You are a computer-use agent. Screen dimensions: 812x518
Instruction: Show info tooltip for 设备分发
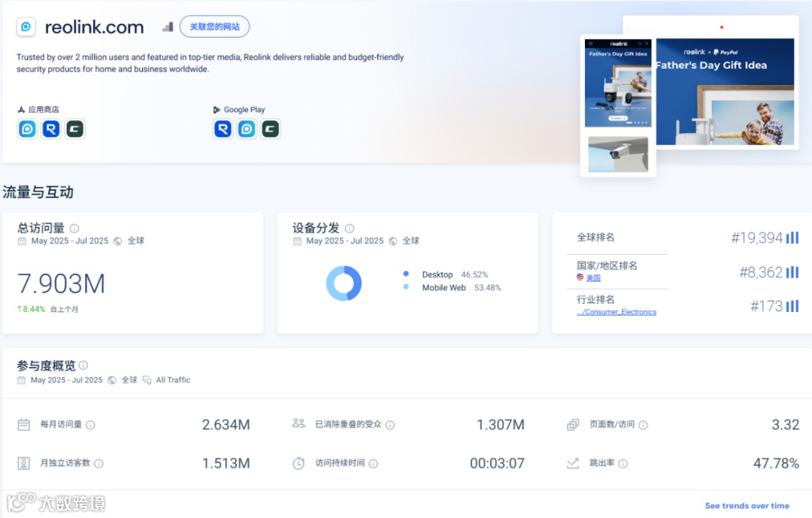[350, 229]
